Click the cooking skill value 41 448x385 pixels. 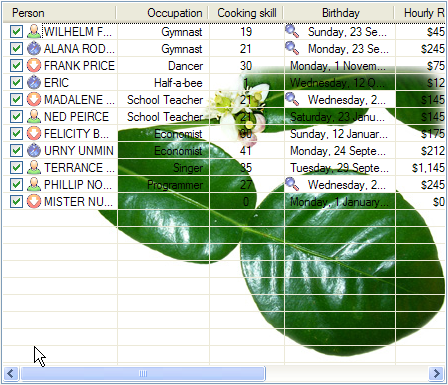coord(246,151)
